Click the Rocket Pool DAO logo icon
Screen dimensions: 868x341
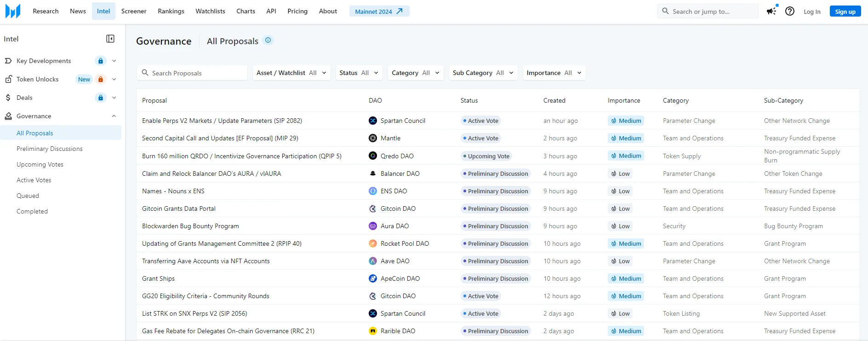(373, 243)
